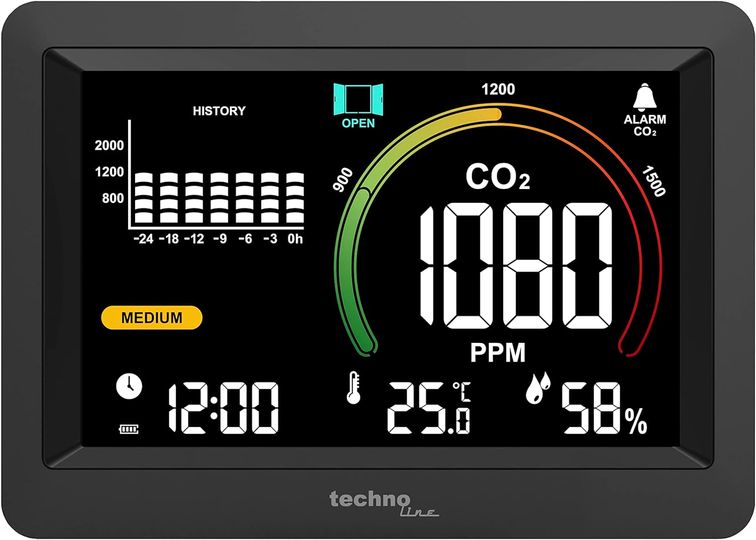The width and height of the screenshot is (756, 540).
Task: Click the large 1080 CO2 reading
Action: [x=515, y=265]
